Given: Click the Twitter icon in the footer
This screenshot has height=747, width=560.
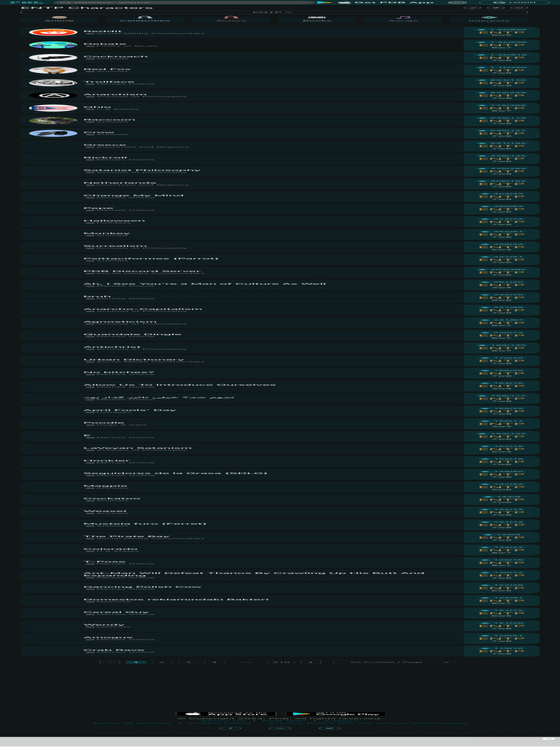Looking at the screenshot, I should [330, 729].
